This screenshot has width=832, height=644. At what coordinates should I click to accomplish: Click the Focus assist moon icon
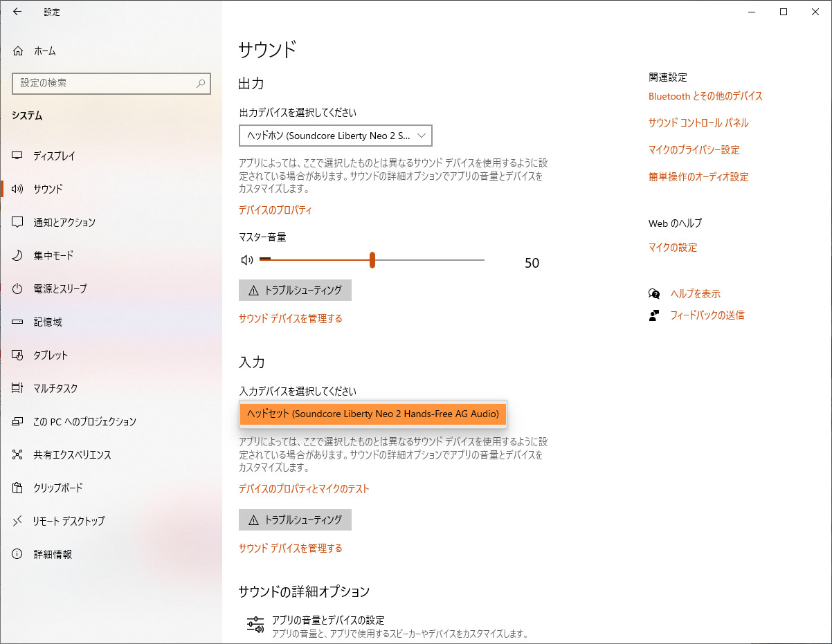17,255
